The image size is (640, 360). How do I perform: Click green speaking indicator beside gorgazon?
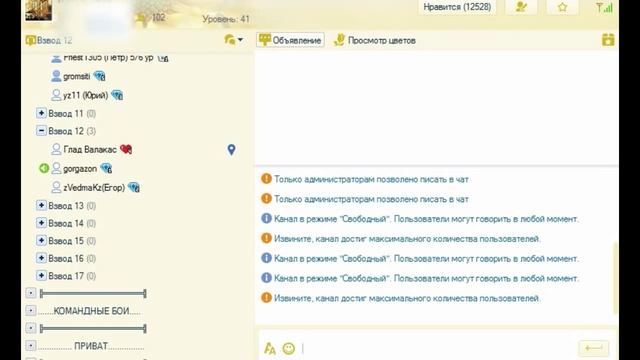coord(44,168)
